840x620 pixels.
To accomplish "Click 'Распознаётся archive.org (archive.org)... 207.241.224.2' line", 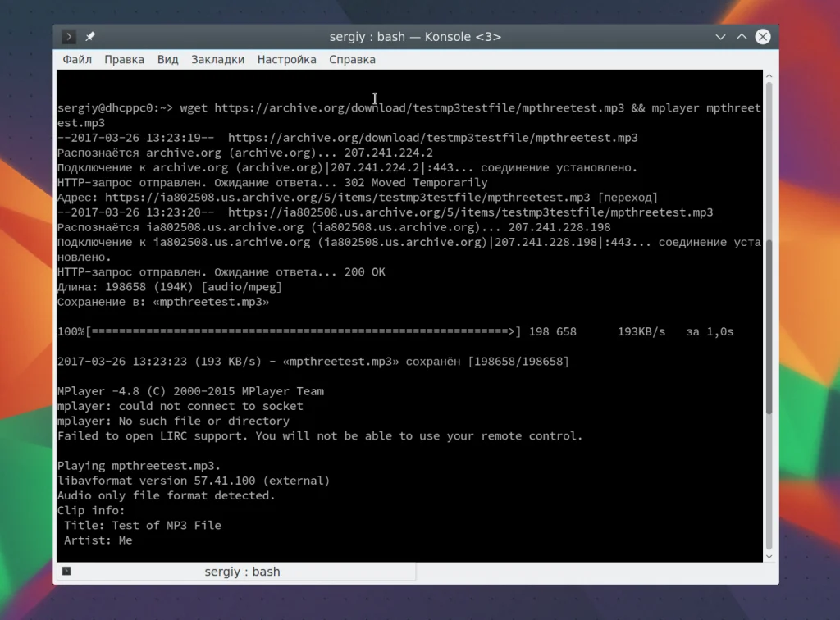I will pos(244,153).
